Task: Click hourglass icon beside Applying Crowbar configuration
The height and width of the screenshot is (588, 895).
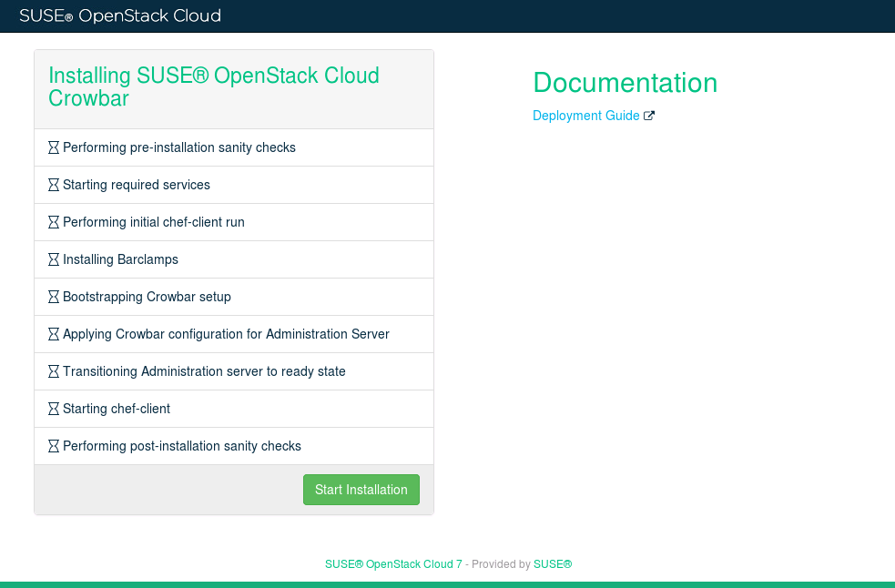Action: tap(54, 334)
